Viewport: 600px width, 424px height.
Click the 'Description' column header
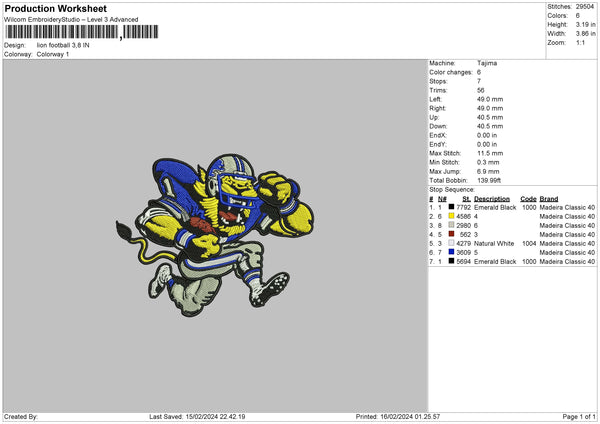492,199
